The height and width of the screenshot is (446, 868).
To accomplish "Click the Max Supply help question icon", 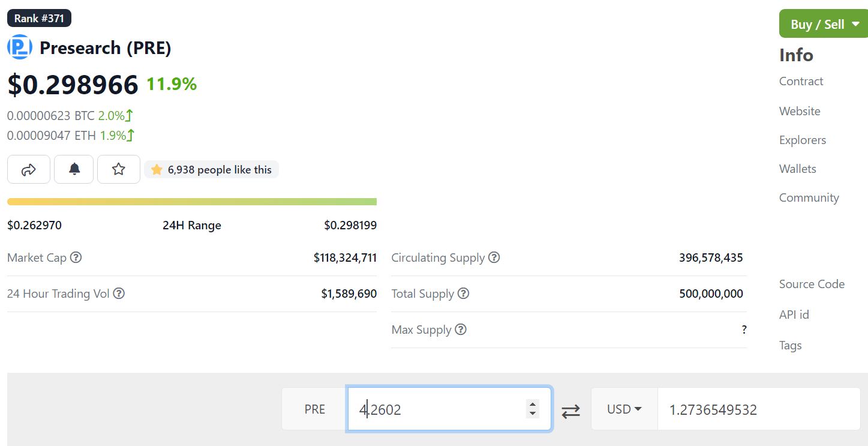I will coord(461,330).
